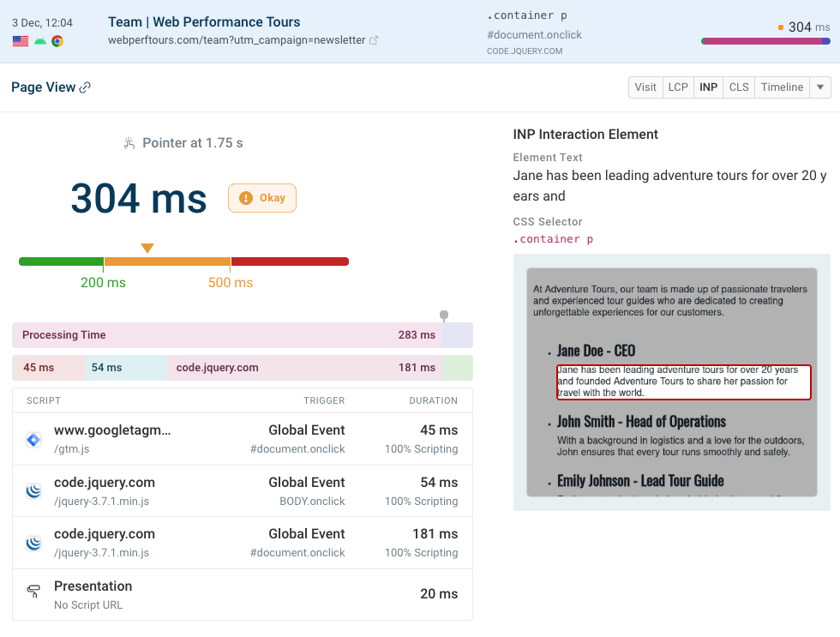Click the US flag icon
Screen dimensions: 840x637
point(21,41)
